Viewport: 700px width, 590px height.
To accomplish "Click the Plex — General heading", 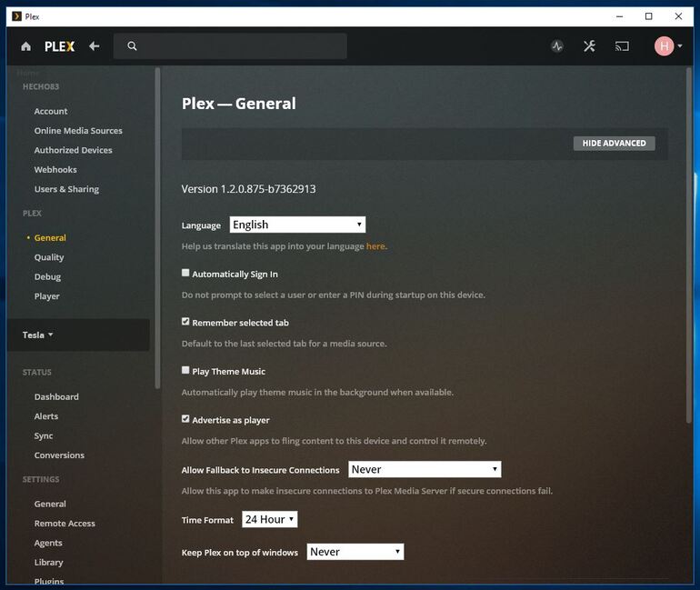I will (238, 104).
